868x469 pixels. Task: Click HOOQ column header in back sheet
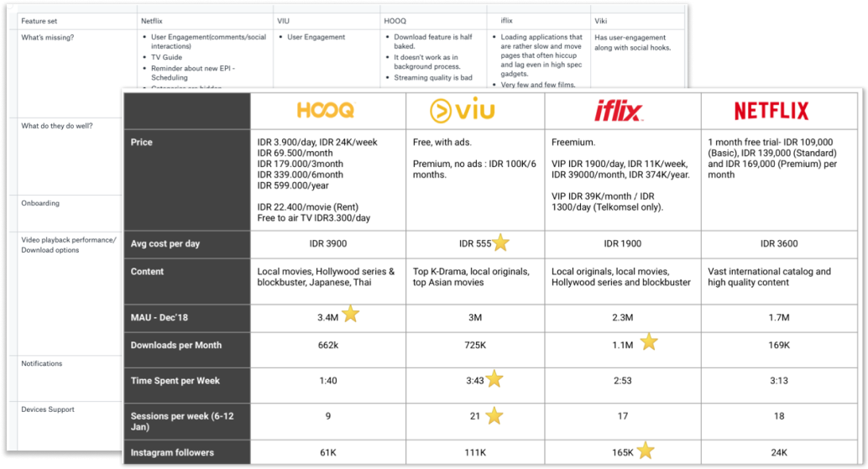[x=395, y=21]
